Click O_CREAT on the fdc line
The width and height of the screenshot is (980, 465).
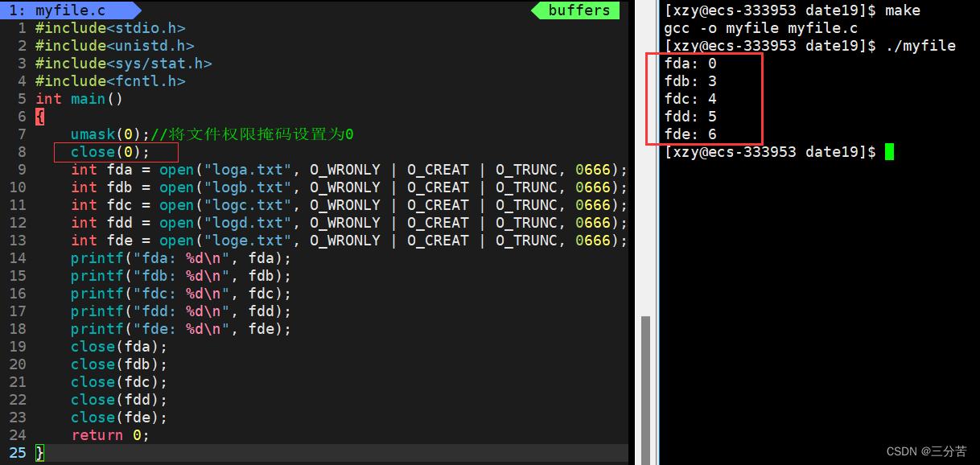point(438,205)
